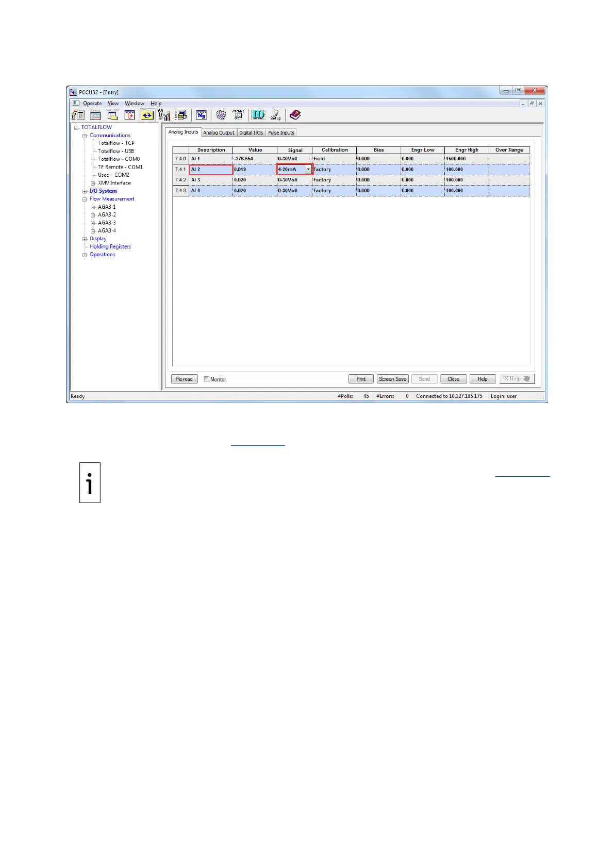Switch to the Analog Output tab

click(x=219, y=133)
